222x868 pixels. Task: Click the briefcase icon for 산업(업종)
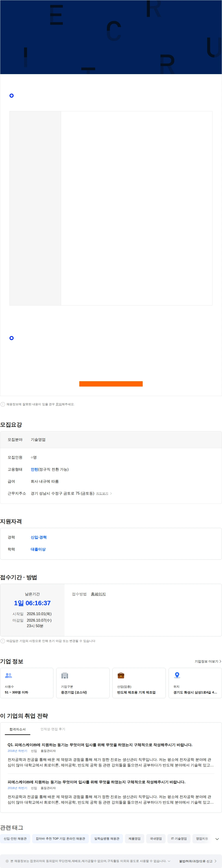121,676
